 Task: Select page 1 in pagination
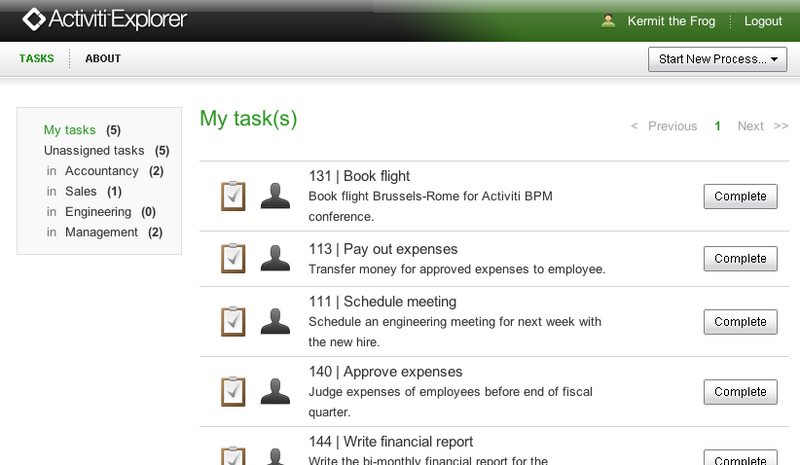click(717, 126)
